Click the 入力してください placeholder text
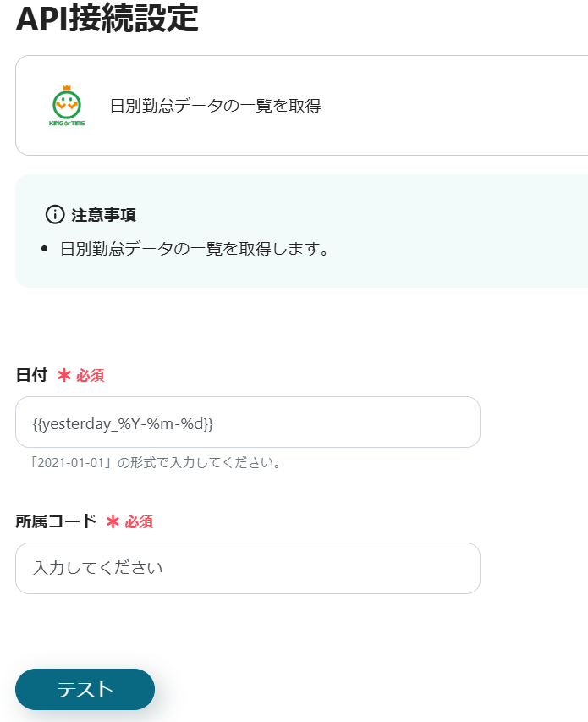The image size is (588, 722). coord(97,568)
